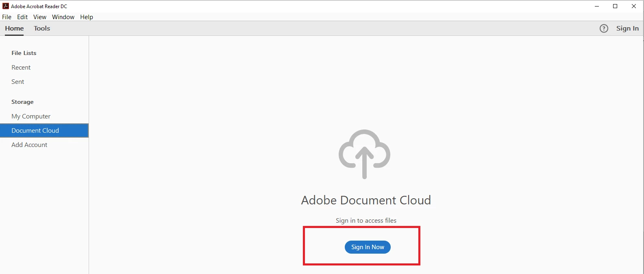Click the 'Adobe Document Cloud' heading text

[x=366, y=200]
